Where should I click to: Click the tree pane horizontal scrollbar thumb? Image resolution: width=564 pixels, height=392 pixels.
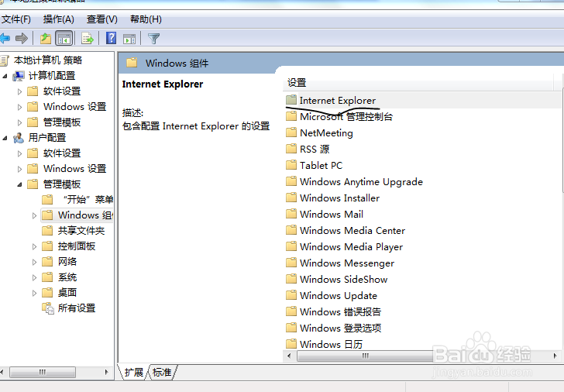tap(43, 372)
